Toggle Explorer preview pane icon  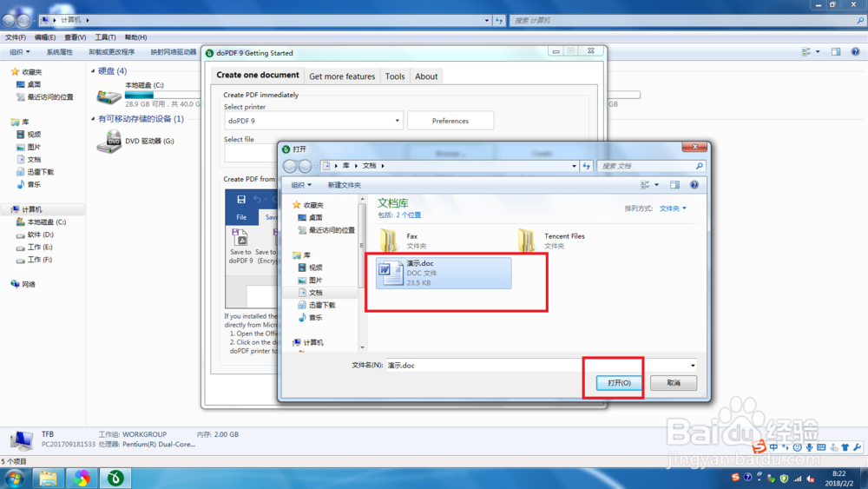(836, 51)
